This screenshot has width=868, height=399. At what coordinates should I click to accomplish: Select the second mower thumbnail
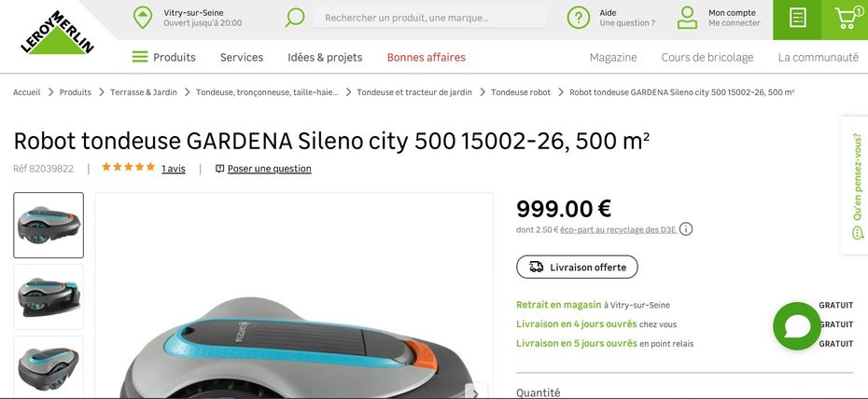pos(49,296)
